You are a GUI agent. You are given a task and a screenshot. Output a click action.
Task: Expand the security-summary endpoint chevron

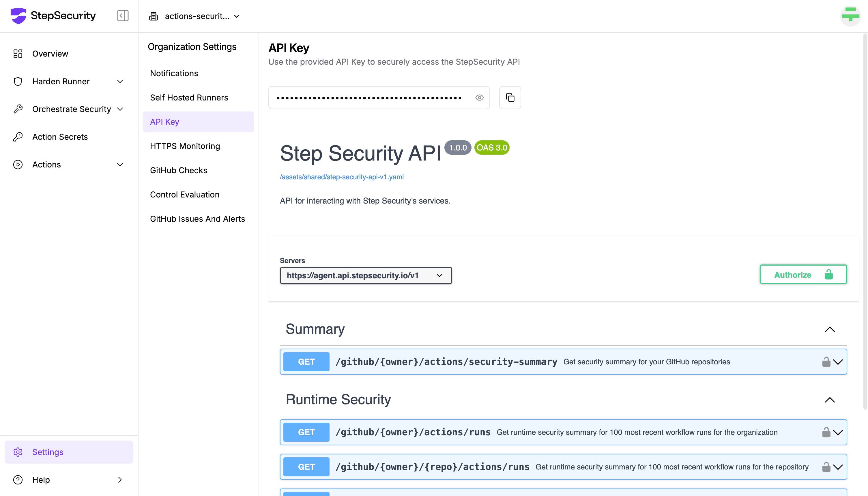point(838,362)
